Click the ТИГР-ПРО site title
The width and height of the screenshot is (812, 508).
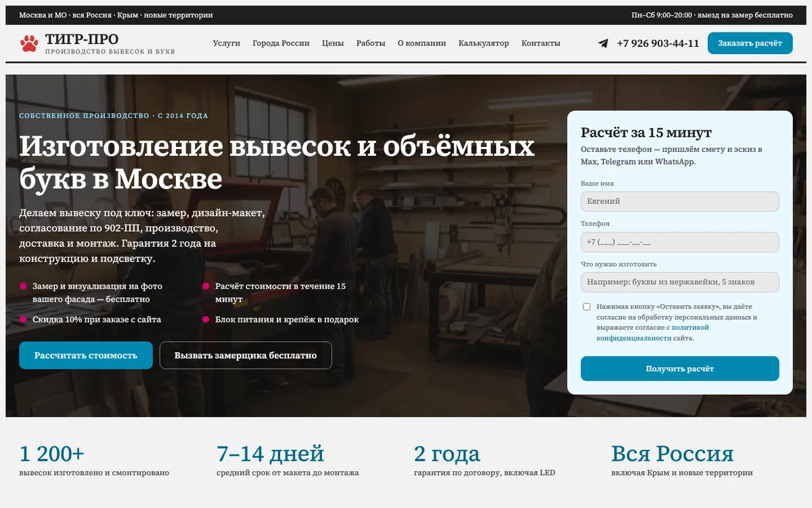tap(82, 39)
